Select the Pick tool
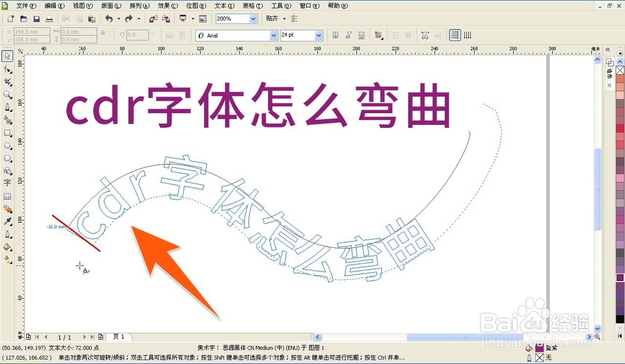 [8, 56]
